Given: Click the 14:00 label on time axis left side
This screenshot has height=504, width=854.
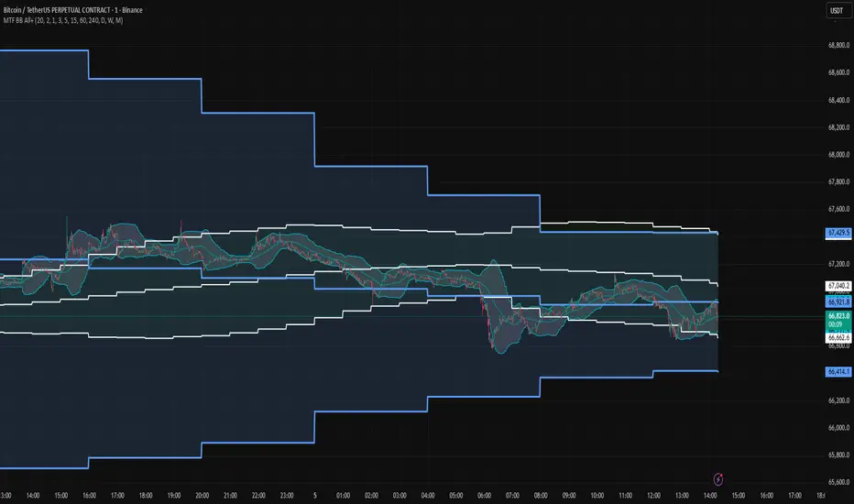Looking at the screenshot, I should (x=33, y=496).
